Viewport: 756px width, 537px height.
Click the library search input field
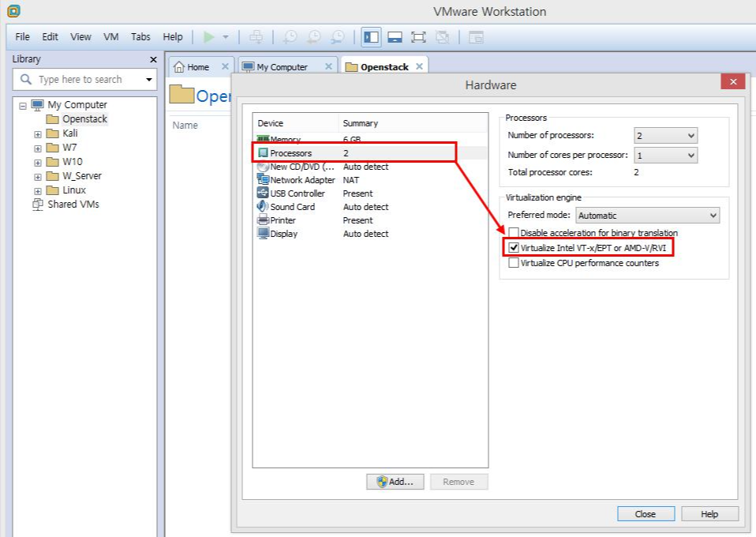[x=84, y=80]
